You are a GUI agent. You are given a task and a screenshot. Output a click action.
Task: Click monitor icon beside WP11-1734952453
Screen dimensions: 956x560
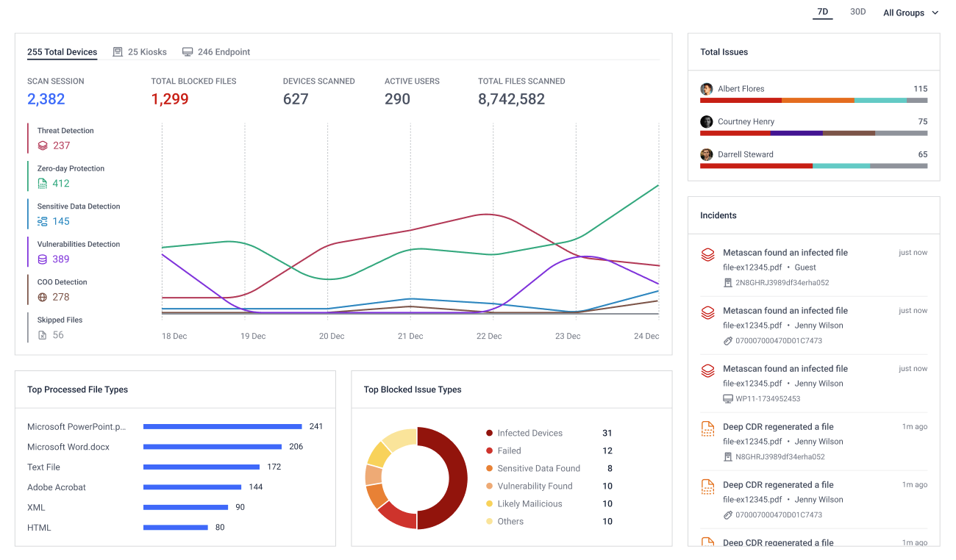click(x=728, y=399)
